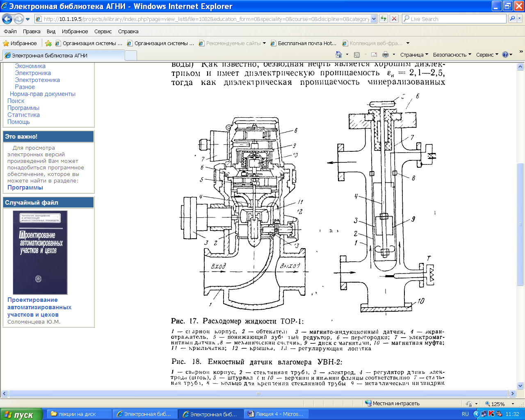The height and width of the screenshot is (420, 525).
Task: Click the vertical scrollbar thumb
Action: [x=520, y=224]
